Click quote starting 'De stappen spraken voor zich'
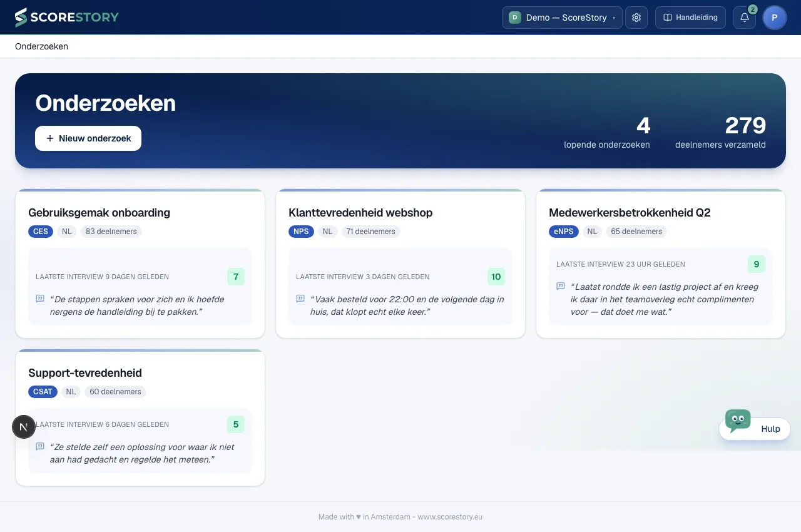Screen dimensions: 801x532 tap(137, 305)
